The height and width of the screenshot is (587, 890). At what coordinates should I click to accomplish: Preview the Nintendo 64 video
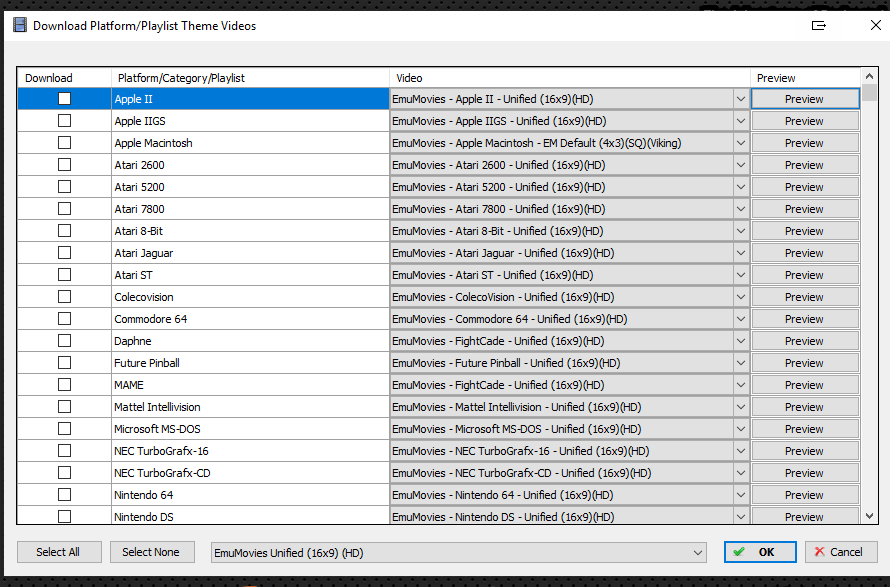click(x=805, y=494)
